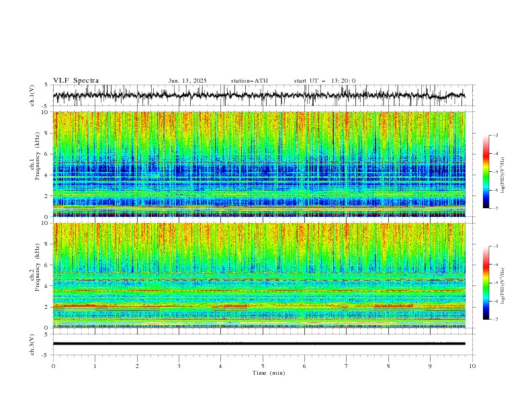This screenshot has width=532, height=411.
Task: Click the 'start UT = 13:20:0' text
Action: click(324, 81)
